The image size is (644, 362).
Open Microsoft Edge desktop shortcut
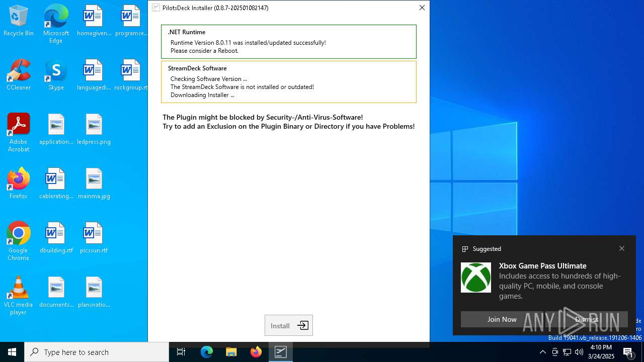pos(56,24)
